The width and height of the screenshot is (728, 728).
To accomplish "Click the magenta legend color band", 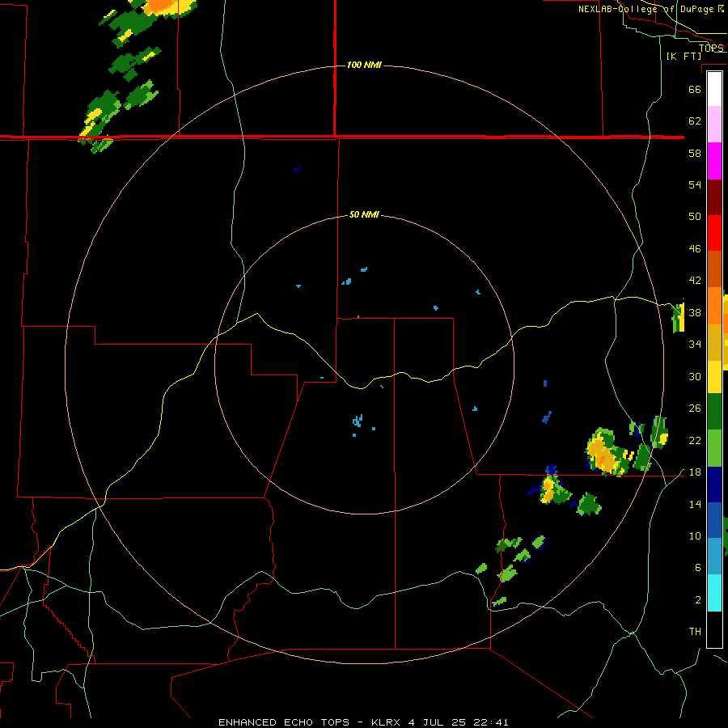I will coord(714,161).
